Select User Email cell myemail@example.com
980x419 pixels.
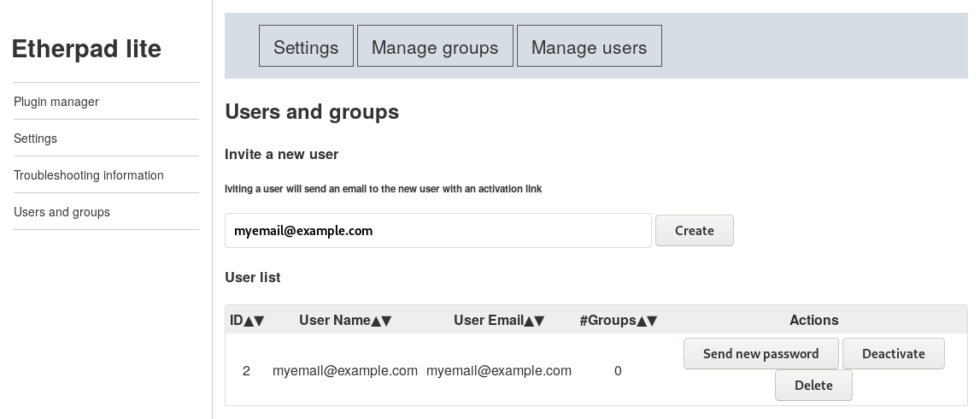click(499, 371)
